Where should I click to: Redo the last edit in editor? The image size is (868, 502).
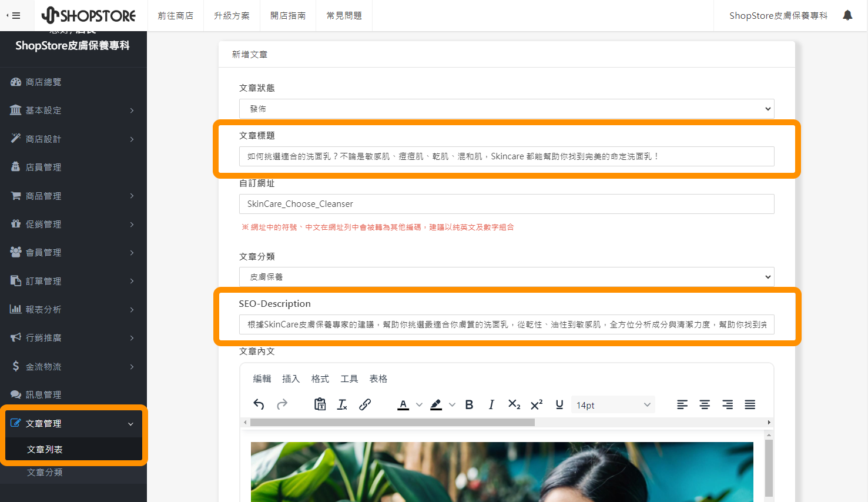pyautogui.click(x=282, y=404)
